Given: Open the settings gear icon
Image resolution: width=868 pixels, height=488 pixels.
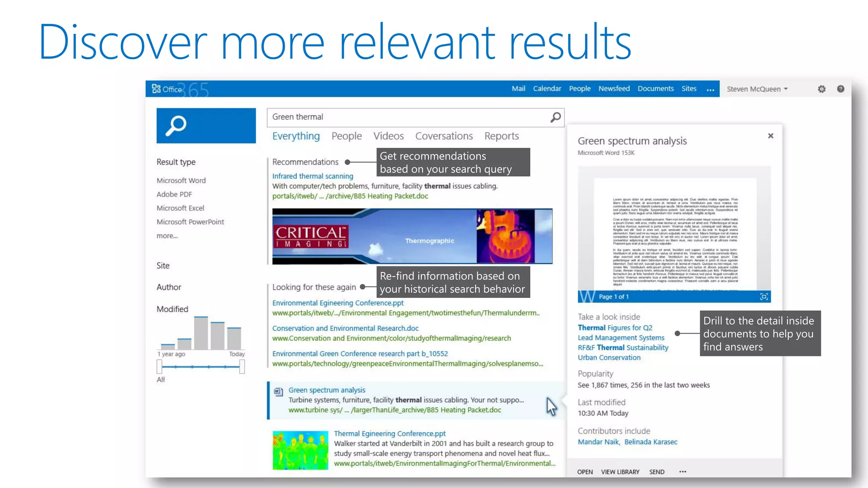Looking at the screenshot, I should coord(821,89).
